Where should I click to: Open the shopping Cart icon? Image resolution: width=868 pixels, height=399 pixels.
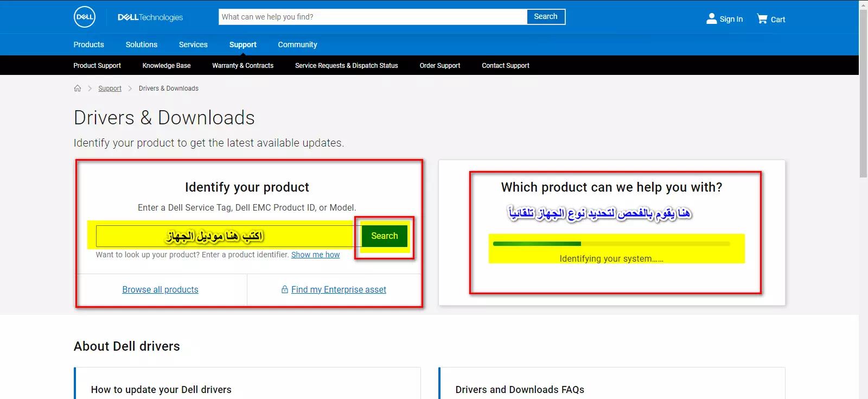(762, 18)
